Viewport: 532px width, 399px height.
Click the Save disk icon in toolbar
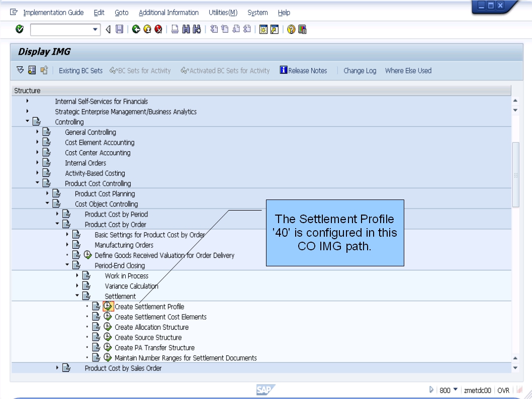coord(119,30)
